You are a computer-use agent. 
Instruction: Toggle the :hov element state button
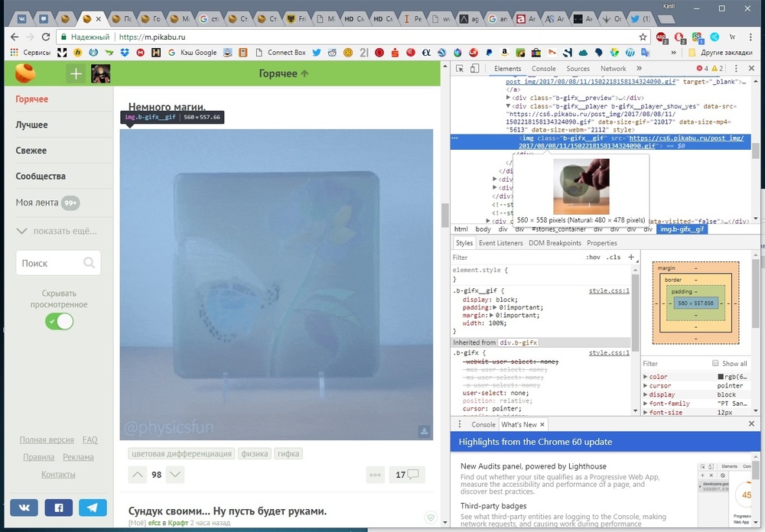pos(593,258)
